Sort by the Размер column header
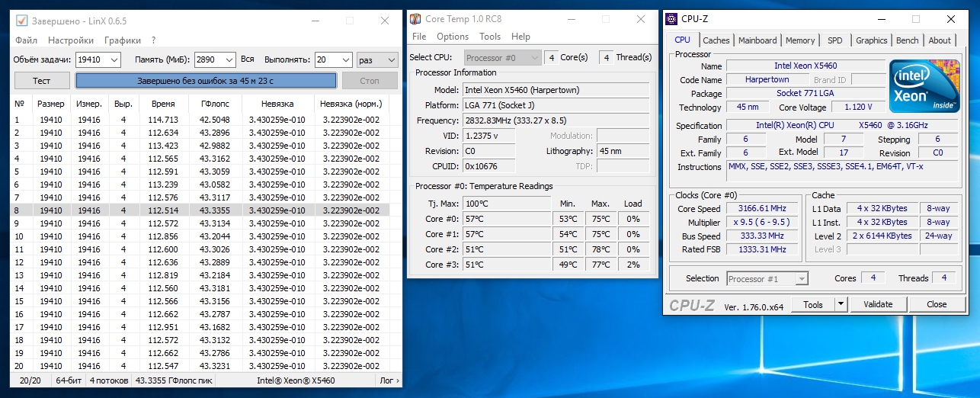This screenshot has height=398, width=980. [x=51, y=104]
